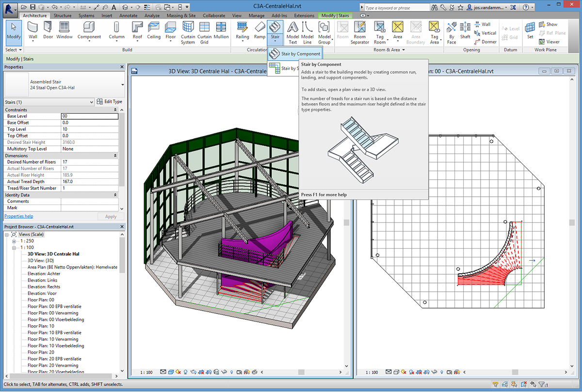
Task: Select 'Elevation: Achter' in Project Browser
Action: click(x=44, y=274)
